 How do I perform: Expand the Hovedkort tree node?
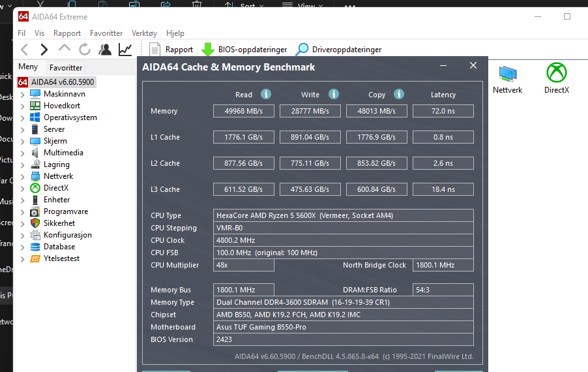point(23,106)
